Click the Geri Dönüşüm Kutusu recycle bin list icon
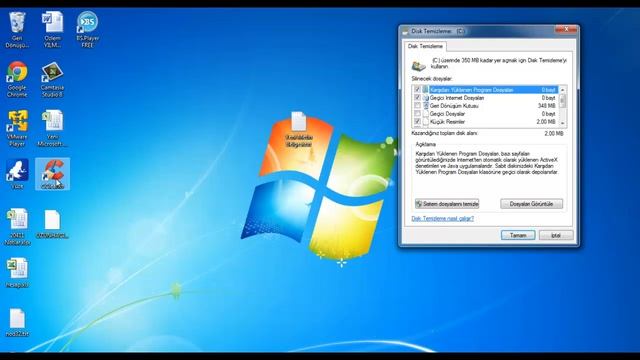Image resolution: width=640 pixels, height=360 pixels. [426, 106]
